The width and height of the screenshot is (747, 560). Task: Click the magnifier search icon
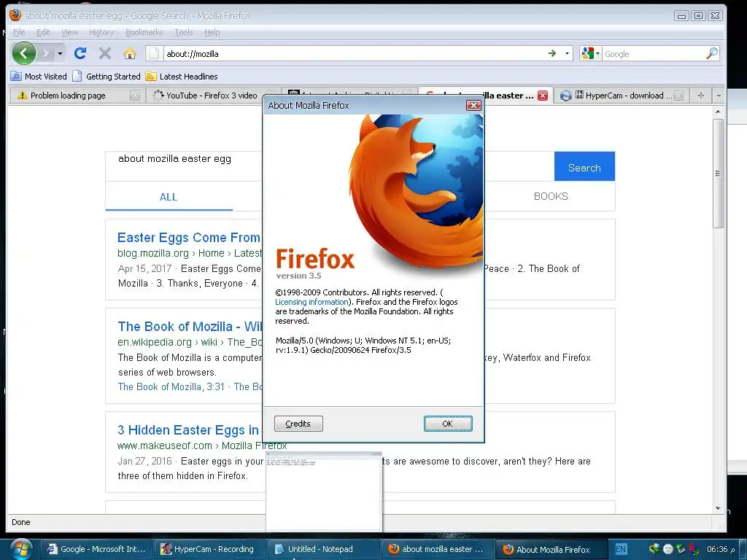pos(712,53)
